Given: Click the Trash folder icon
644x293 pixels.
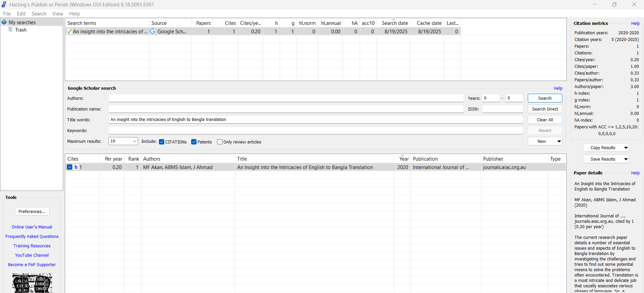Looking at the screenshot, I should 10,30.
